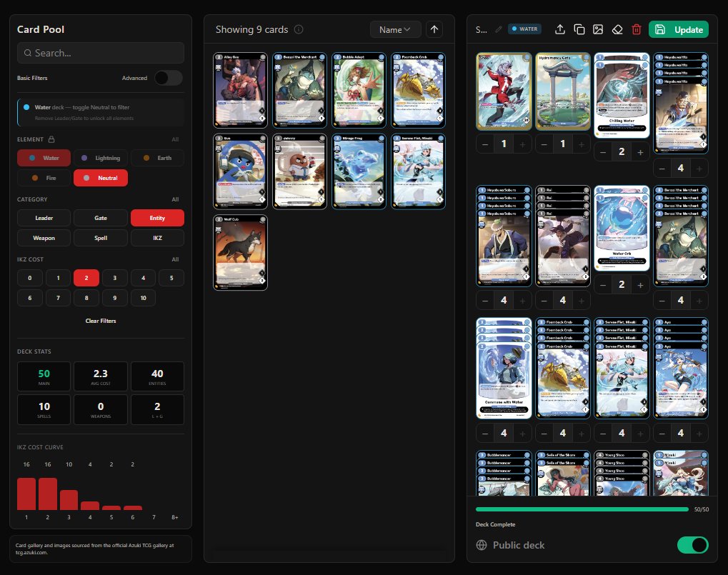The width and height of the screenshot is (728, 575).
Task: Open the Name sort dropdown
Action: [395, 29]
